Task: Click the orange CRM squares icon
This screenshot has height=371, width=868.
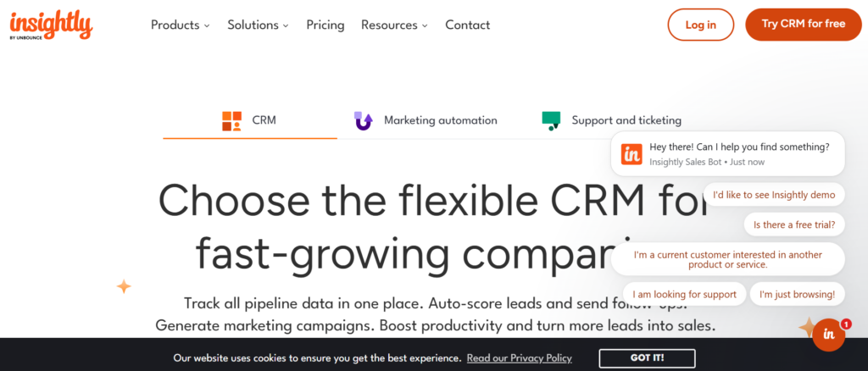Action: (231, 120)
